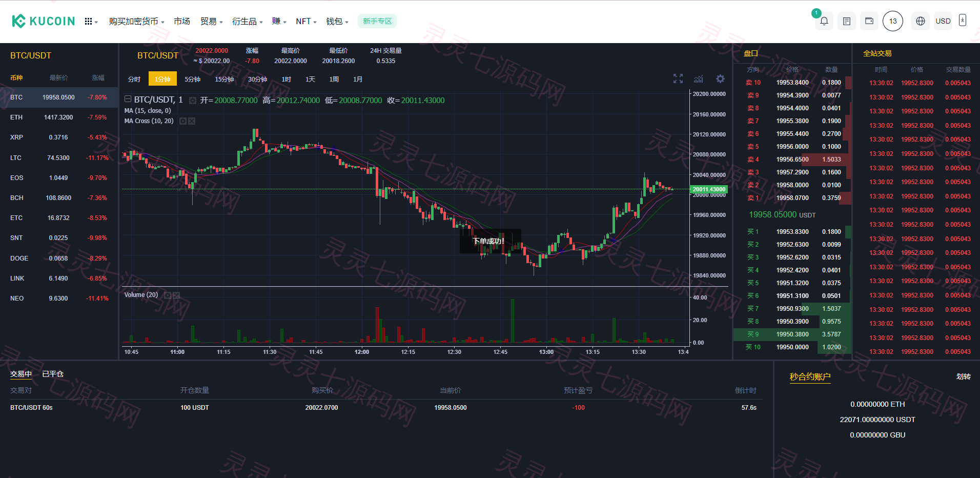Remove the MA Cross indicator
The width and height of the screenshot is (980, 478).
pos(192,121)
